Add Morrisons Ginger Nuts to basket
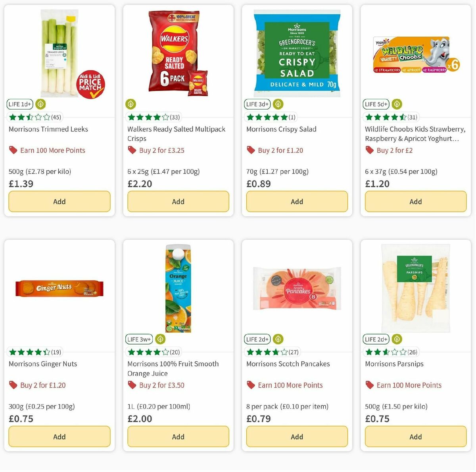The width and height of the screenshot is (476, 472). point(59,436)
